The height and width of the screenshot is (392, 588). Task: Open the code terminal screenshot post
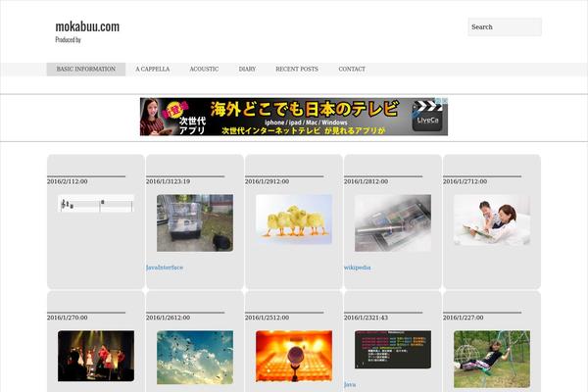[393, 349]
